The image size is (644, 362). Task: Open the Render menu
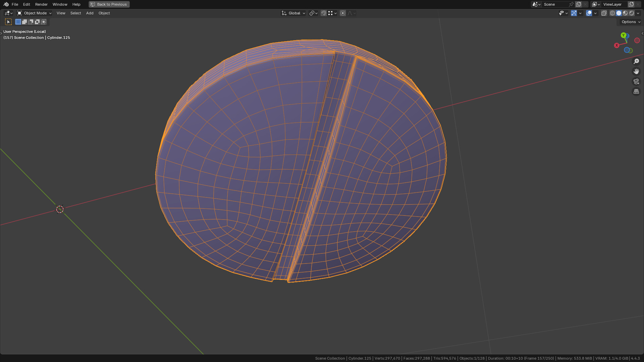click(41, 4)
